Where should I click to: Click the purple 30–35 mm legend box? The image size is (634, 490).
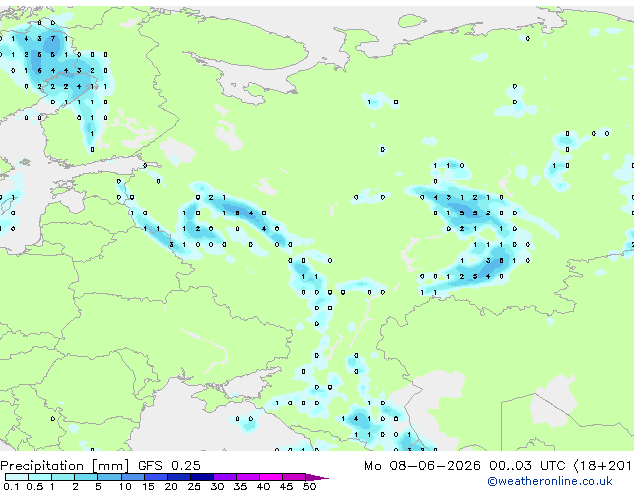pos(224,477)
